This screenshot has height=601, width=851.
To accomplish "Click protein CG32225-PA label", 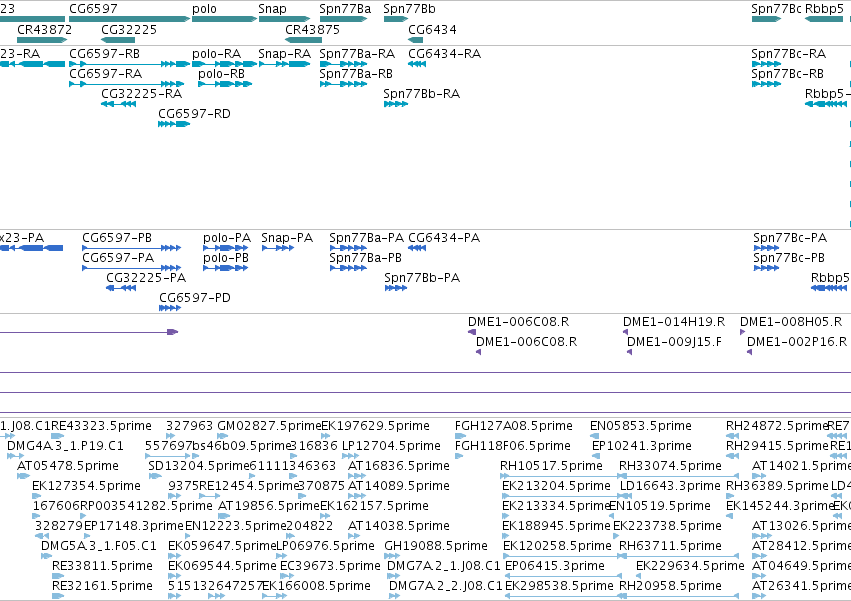I will click(x=146, y=278).
